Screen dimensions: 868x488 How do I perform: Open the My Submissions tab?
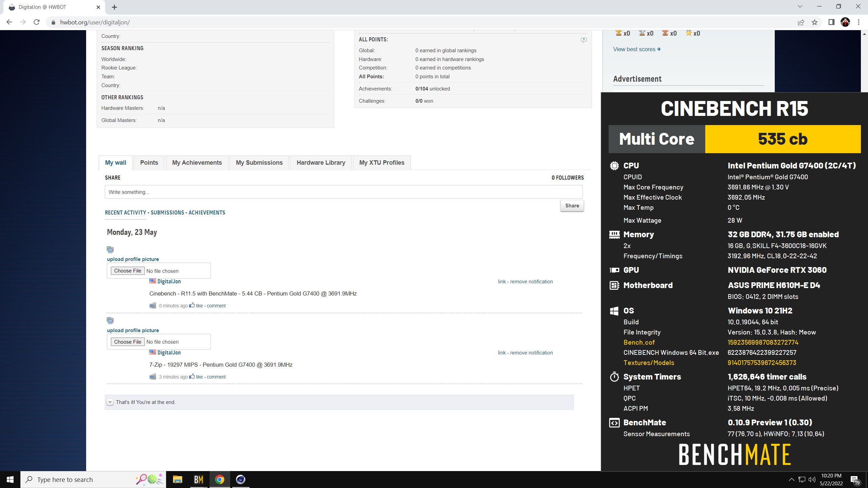259,163
